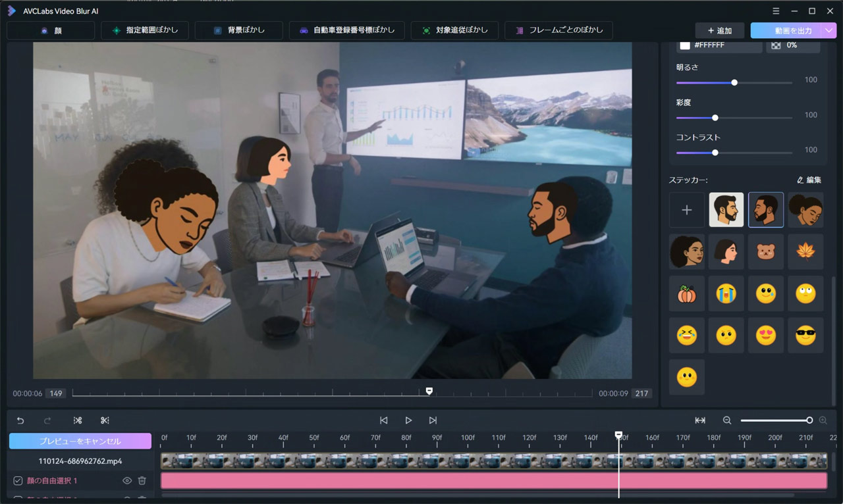Screen dimensions: 843x504
Task: Open the color picker showing #FFFFFF
Action: pos(686,45)
